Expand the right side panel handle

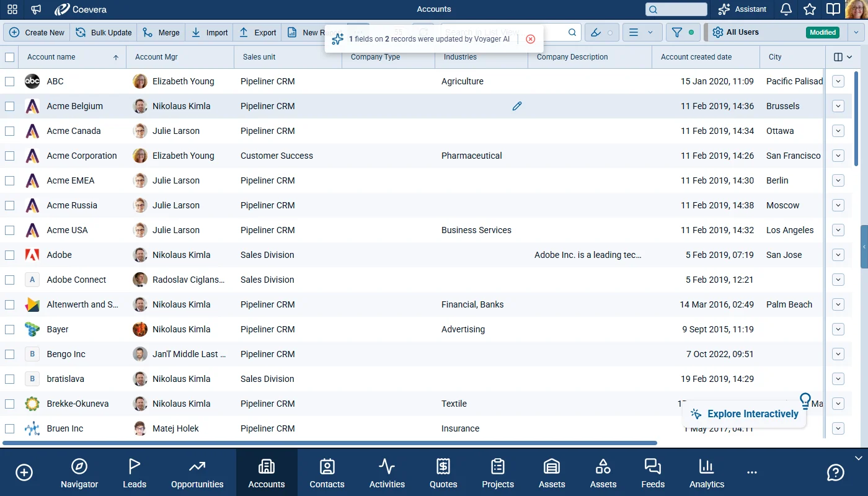(864, 247)
